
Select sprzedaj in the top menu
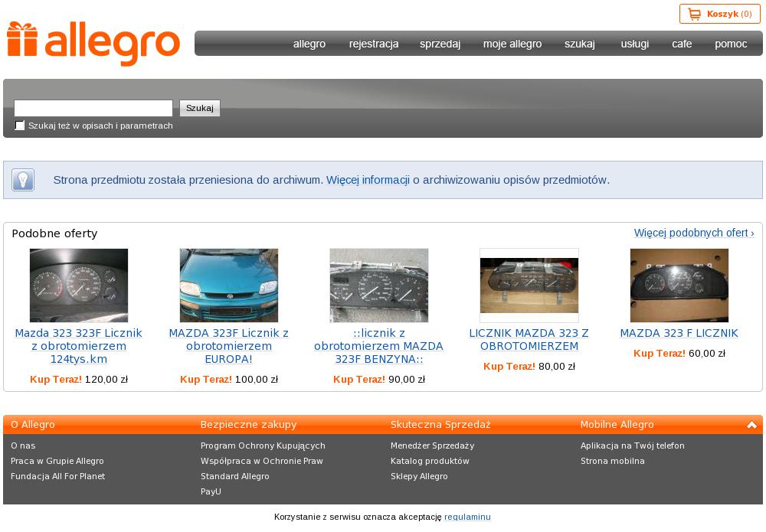point(440,44)
